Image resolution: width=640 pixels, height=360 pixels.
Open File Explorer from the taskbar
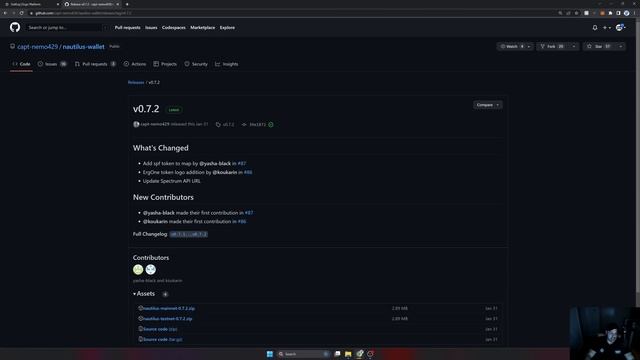(x=348, y=354)
